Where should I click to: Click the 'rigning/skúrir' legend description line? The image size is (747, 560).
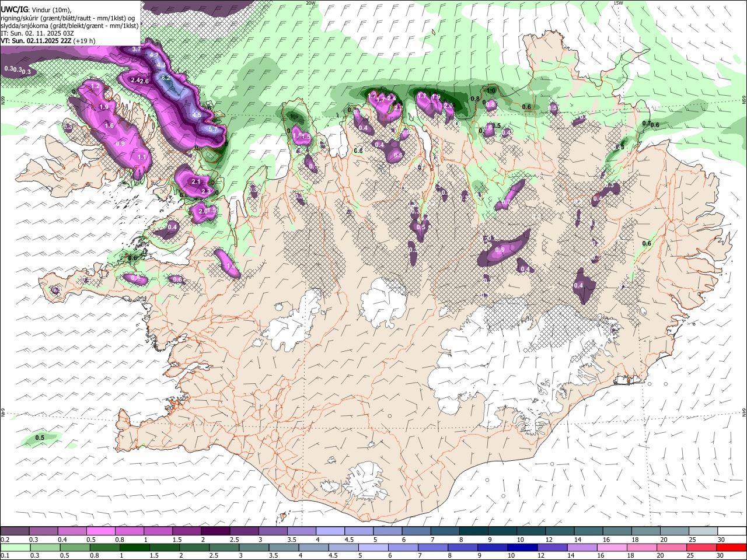click(68, 18)
